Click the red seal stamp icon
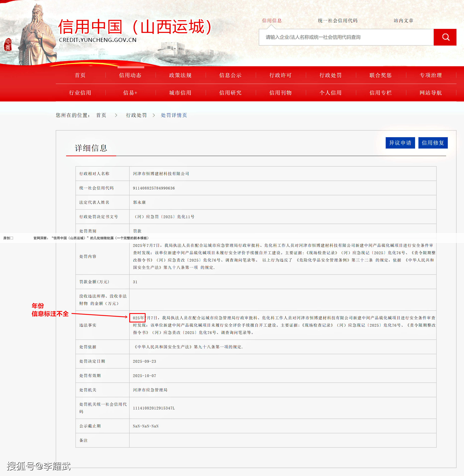The image size is (464, 476). [8, 45]
